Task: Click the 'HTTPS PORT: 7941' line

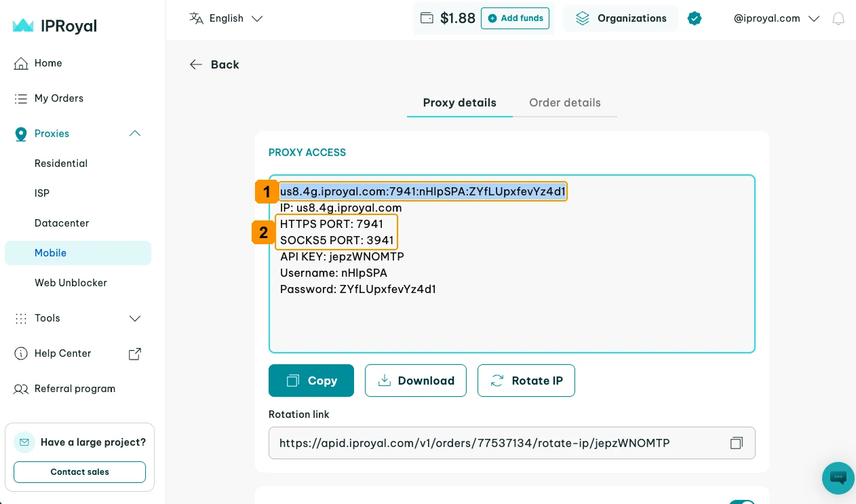Action: pos(332,224)
